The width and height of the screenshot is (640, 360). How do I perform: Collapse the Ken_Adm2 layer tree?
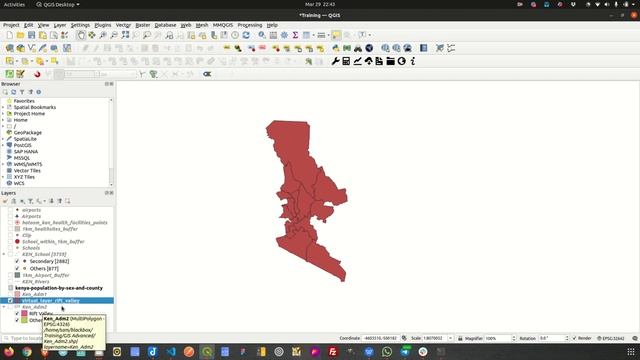(4, 307)
